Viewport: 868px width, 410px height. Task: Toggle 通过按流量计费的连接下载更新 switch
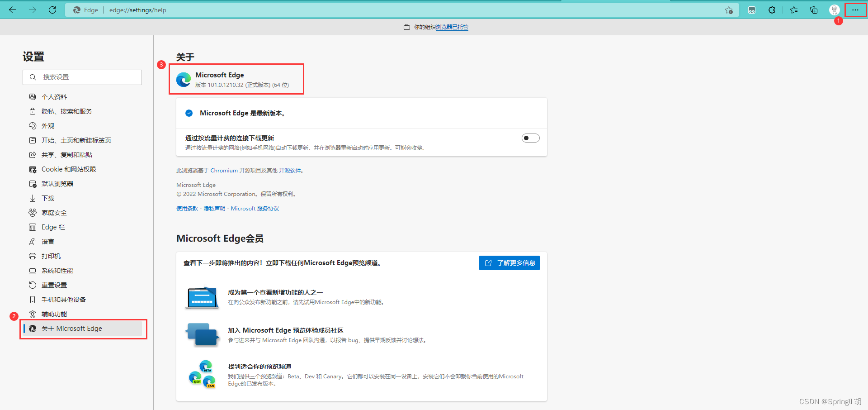pyautogui.click(x=530, y=138)
